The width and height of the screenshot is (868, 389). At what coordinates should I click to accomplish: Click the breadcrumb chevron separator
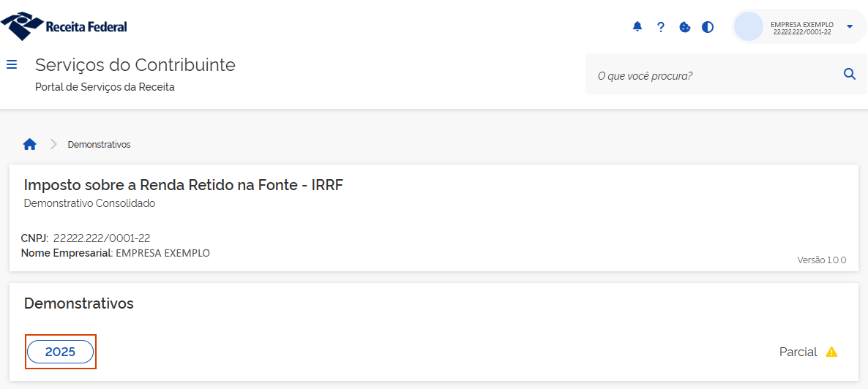pos(53,144)
